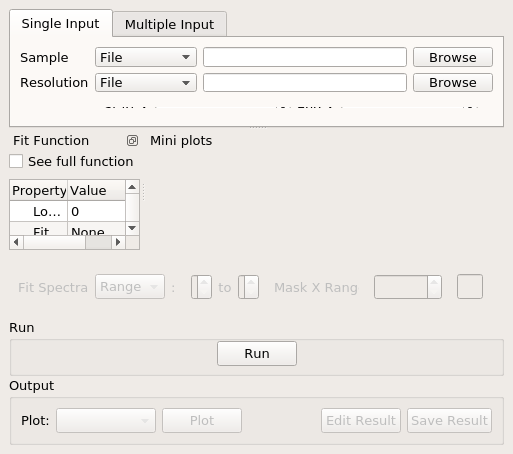This screenshot has width=513, height=454.
Task: Click the Save Result button
Action: click(449, 421)
